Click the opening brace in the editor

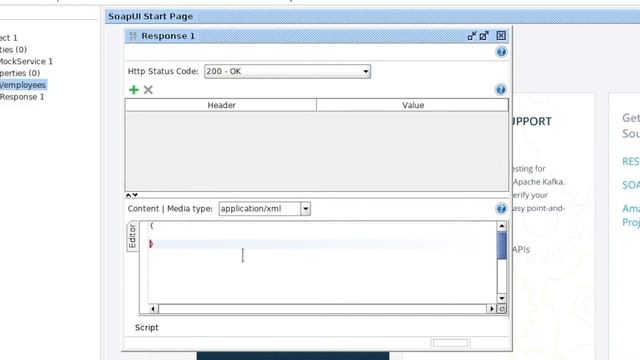point(151,225)
